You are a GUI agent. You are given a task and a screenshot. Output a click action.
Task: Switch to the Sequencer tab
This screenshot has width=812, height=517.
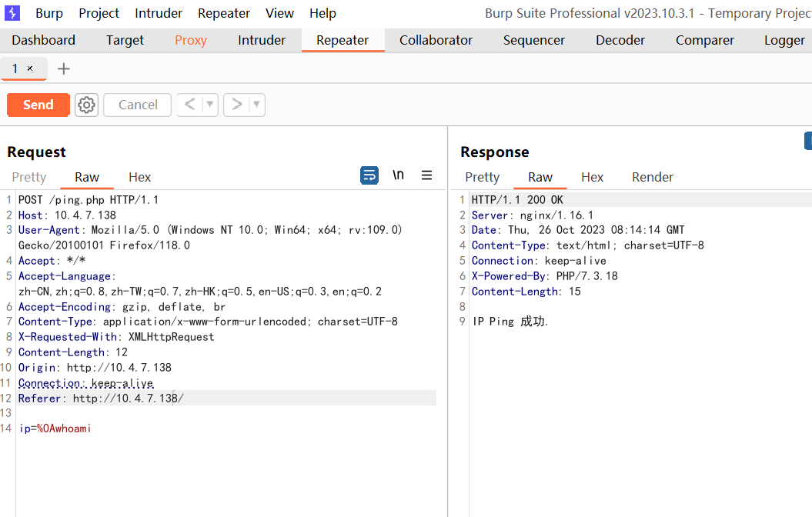534,40
